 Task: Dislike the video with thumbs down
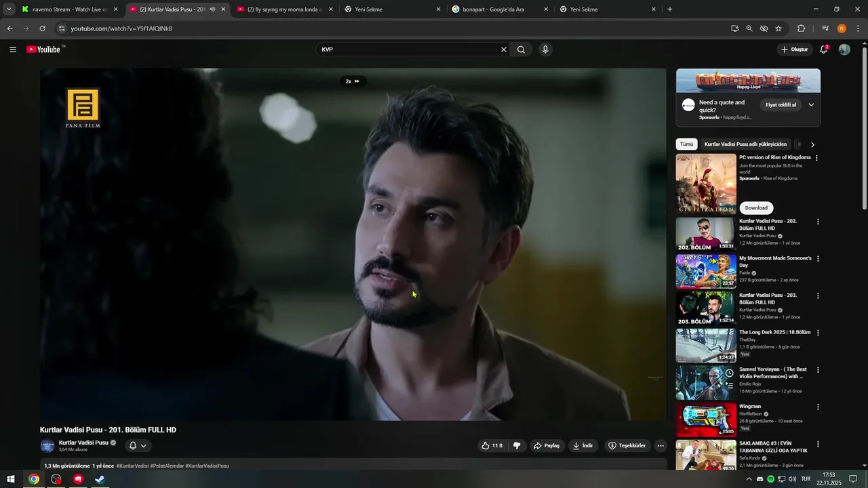517,445
